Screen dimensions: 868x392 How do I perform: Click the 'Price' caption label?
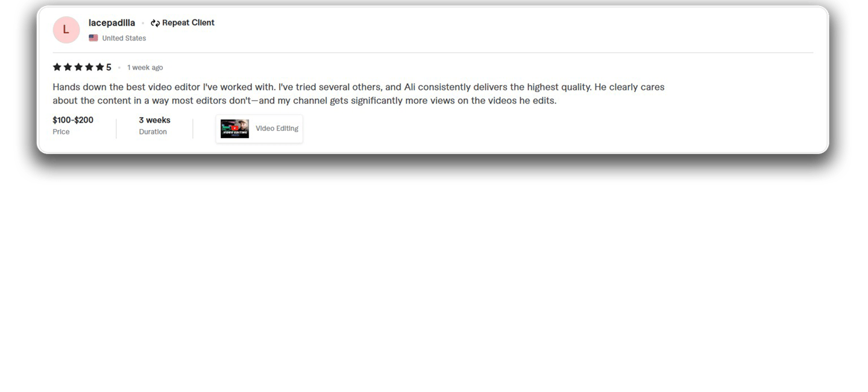[x=61, y=131]
